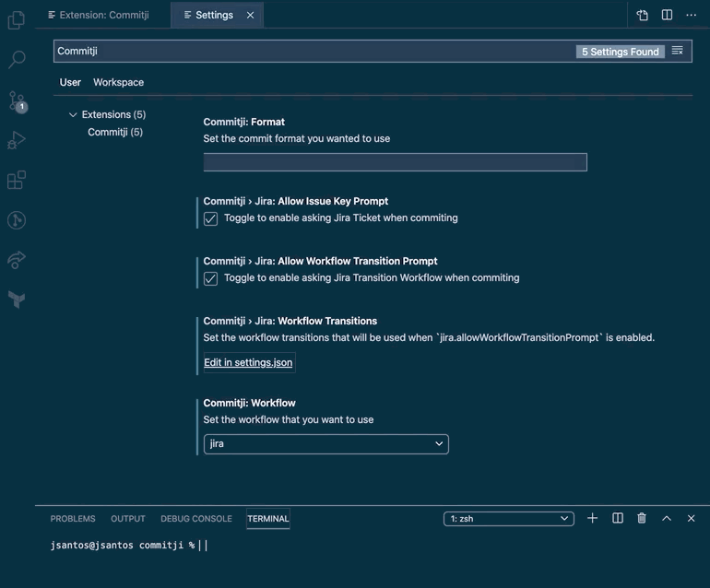Open the Git Graph icon in activity bar
This screenshot has width=710, height=588.
[x=17, y=220]
